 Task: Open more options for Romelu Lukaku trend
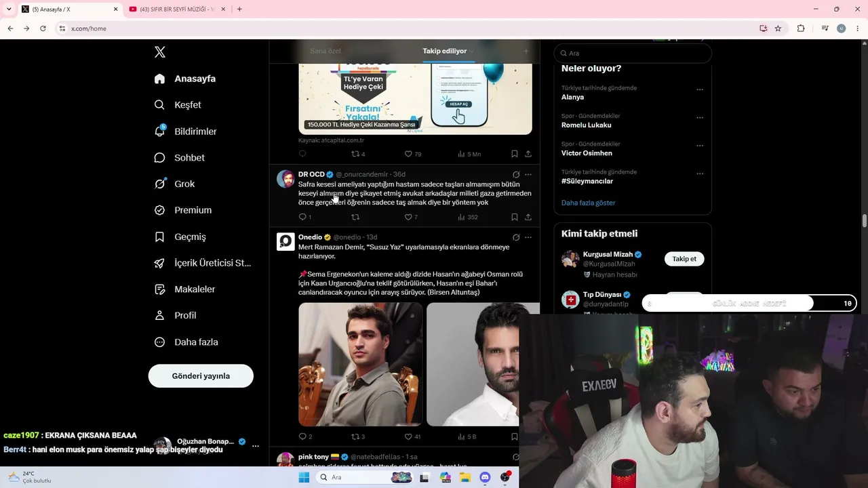(700, 118)
